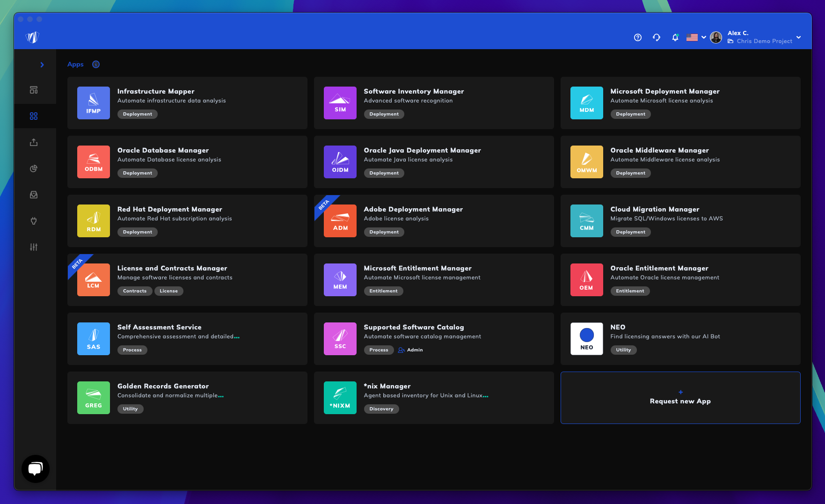This screenshot has height=504, width=825.
Task: Click the Entitlement tag under Microsoft Entitlement Manager
Action: coord(384,291)
